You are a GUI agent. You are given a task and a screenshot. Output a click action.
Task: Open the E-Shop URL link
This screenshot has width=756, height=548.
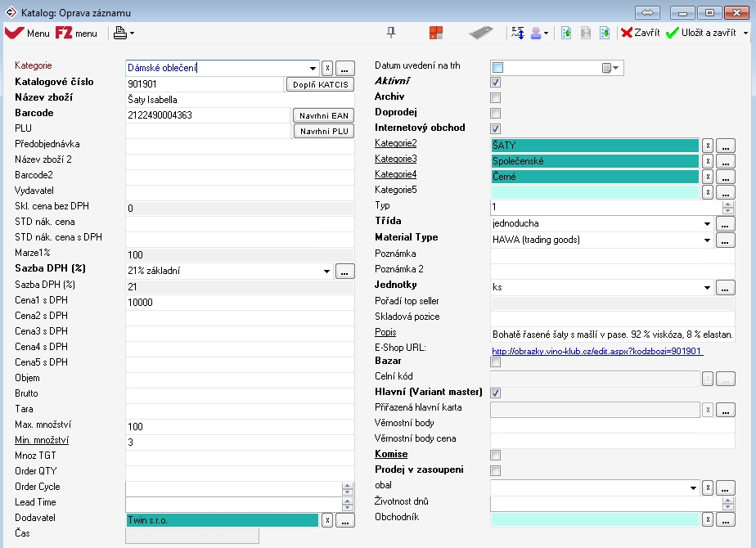tap(597, 351)
